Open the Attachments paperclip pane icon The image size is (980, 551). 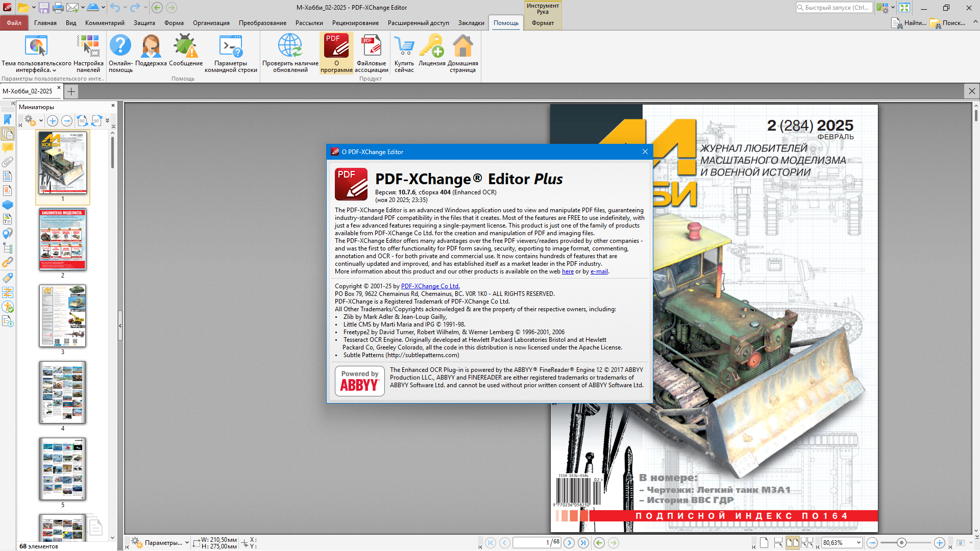(8, 162)
